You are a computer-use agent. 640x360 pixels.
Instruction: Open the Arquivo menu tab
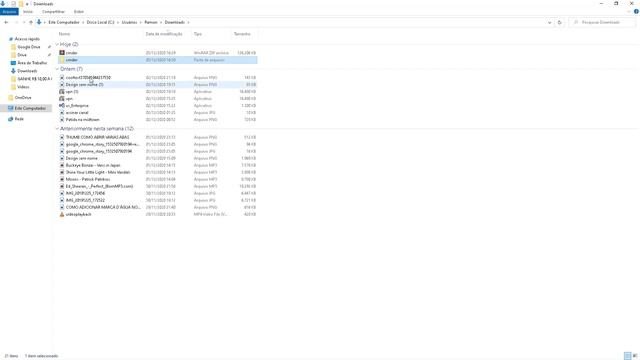(x=9, y=11)
